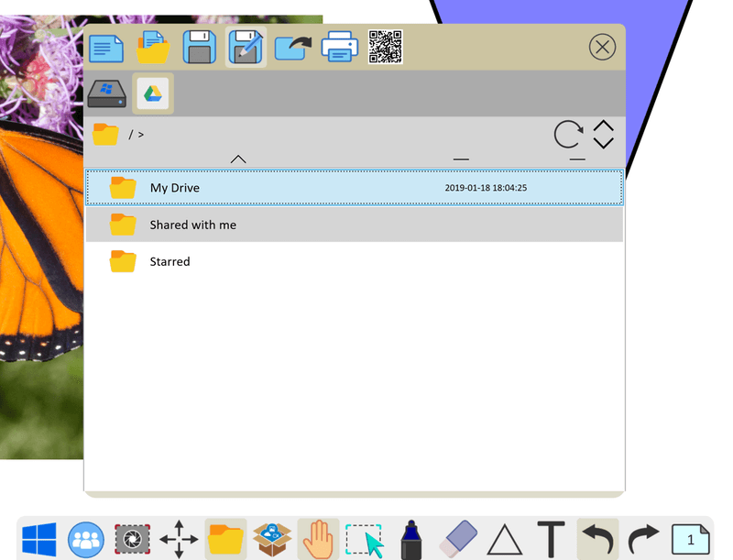
Task: Refresh the file list
Action: 568,135
